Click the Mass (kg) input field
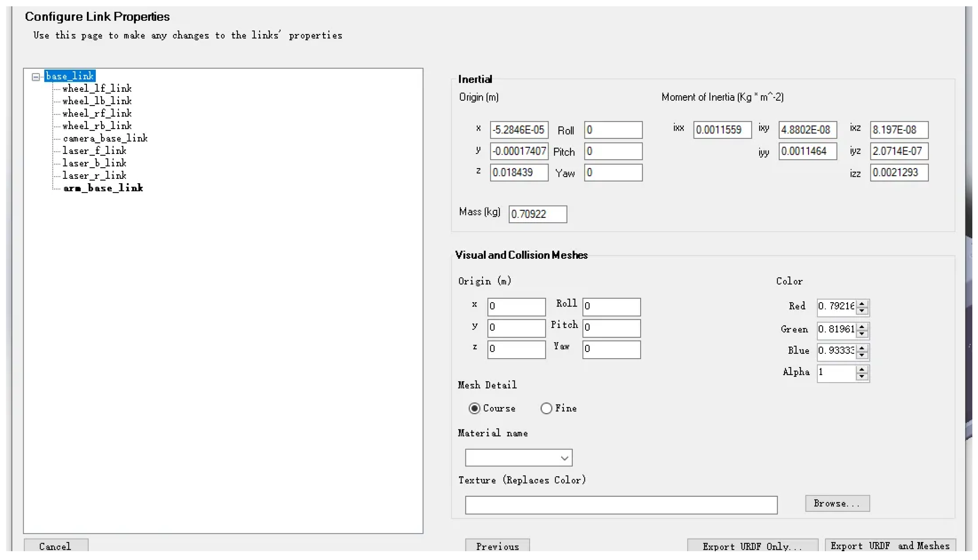 point(538,214)
